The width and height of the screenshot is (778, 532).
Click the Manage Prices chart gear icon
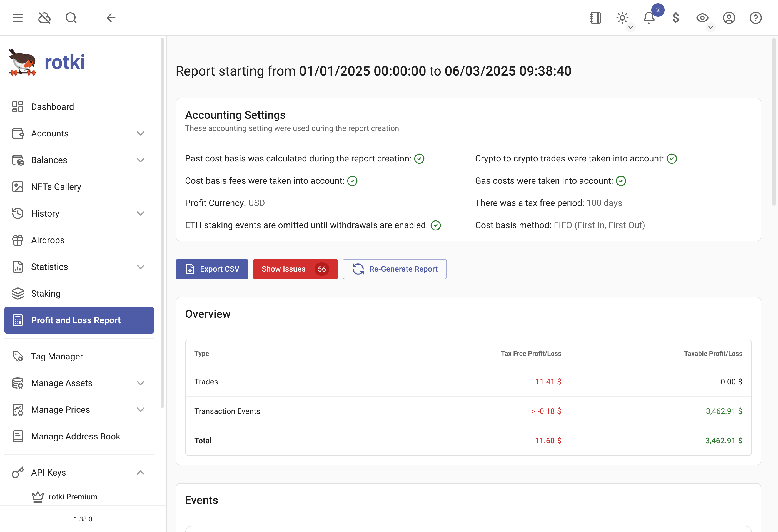point(18,409)
